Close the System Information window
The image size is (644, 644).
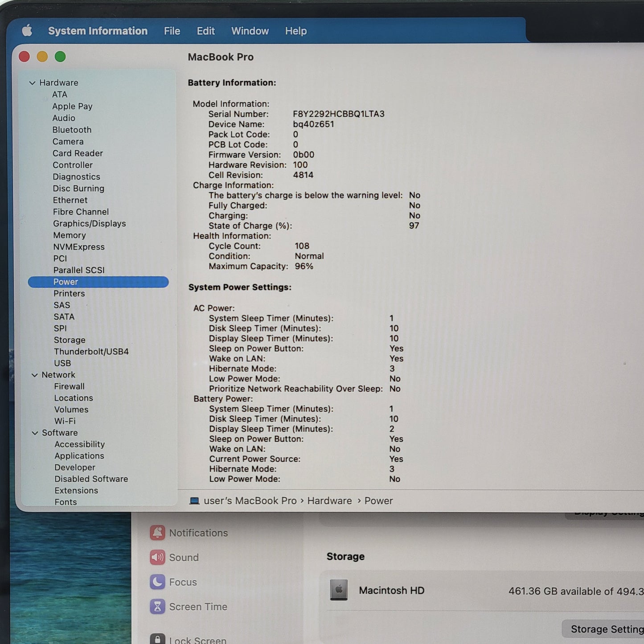[x=24, y=57]
